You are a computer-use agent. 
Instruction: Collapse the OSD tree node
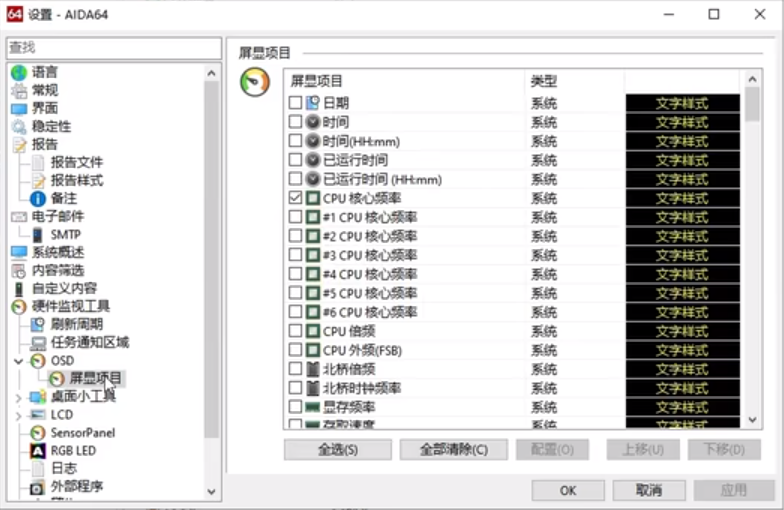(x=18, y=361)
